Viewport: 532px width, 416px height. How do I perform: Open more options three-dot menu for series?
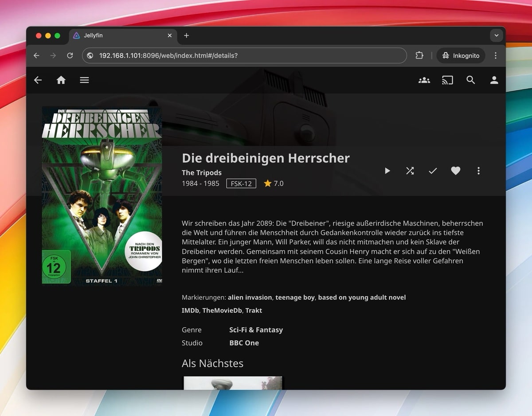click(478, 171)
